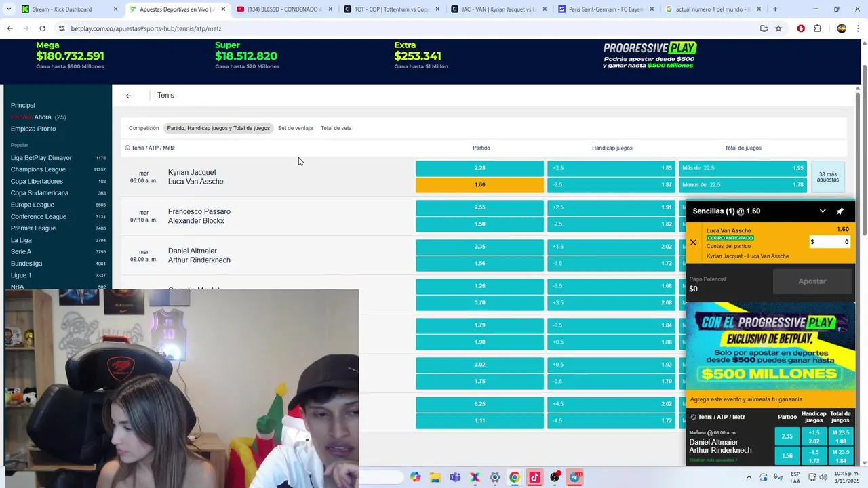Viewport: 868px width, 488px height.
Task: Open File Explorer from the taskbar
Action: [x=435, y=477]
